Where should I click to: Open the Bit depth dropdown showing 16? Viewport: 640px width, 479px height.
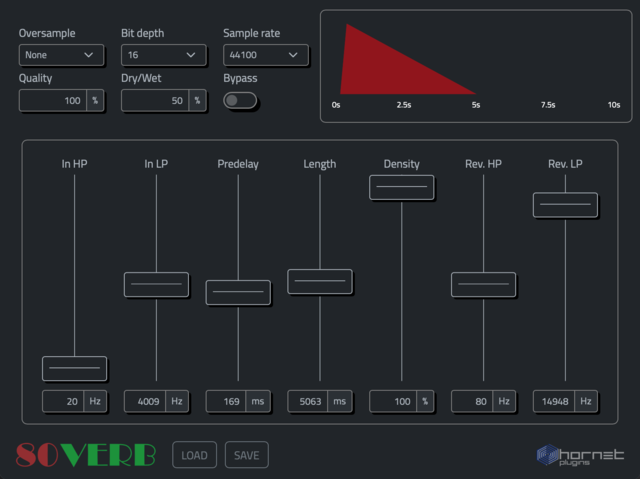pyautogui.click(x=164, y=55)
